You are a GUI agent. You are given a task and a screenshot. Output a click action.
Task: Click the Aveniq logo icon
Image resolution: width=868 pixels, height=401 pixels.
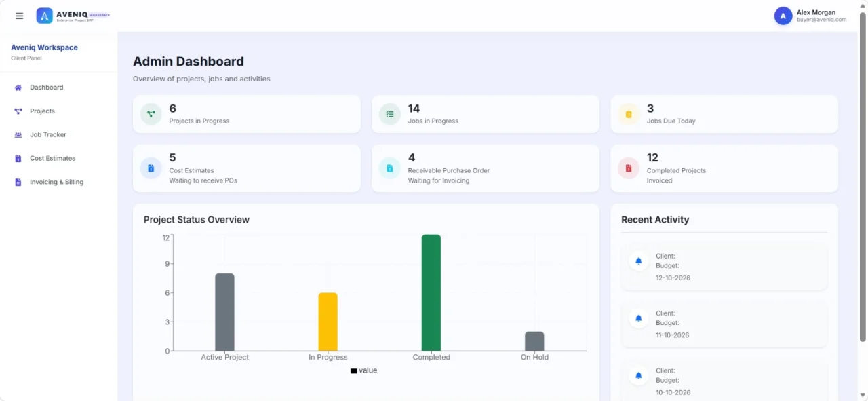(x=44, y=16)
